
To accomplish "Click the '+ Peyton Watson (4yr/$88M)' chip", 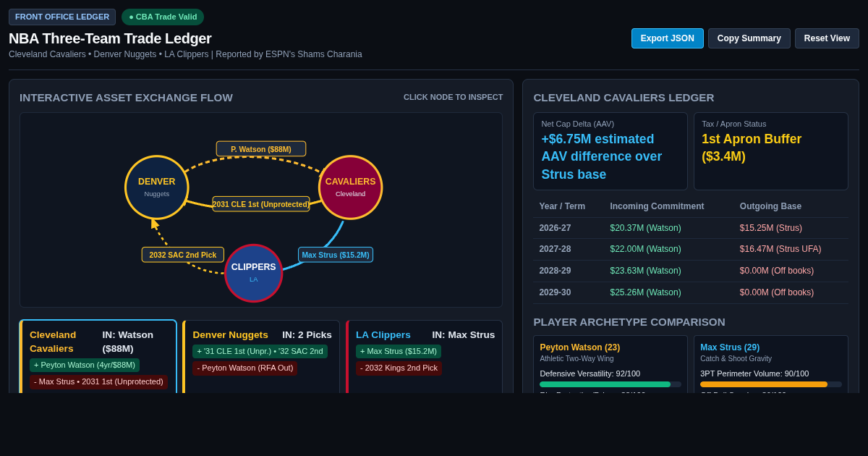I will [85, 365].
